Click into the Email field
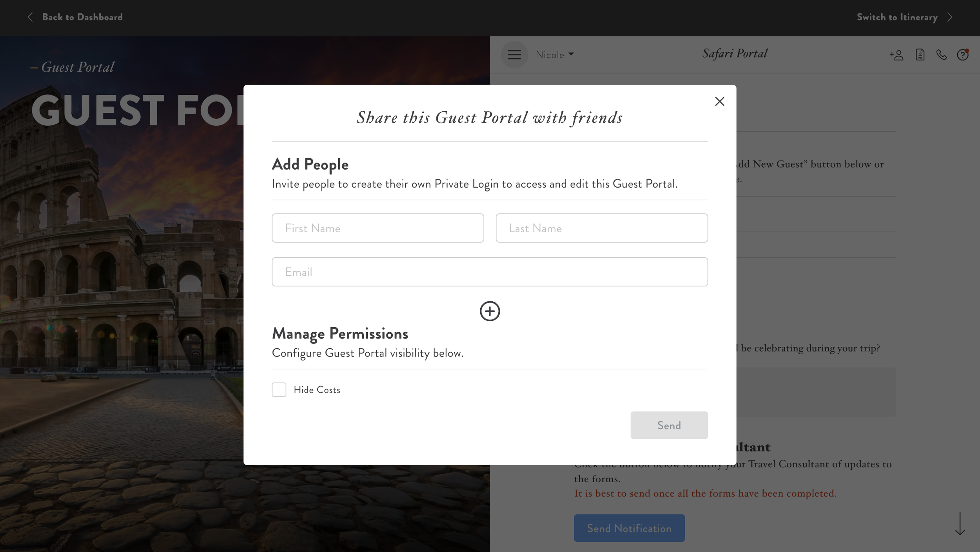Screen dimensions: 980x552 (490, 272)
